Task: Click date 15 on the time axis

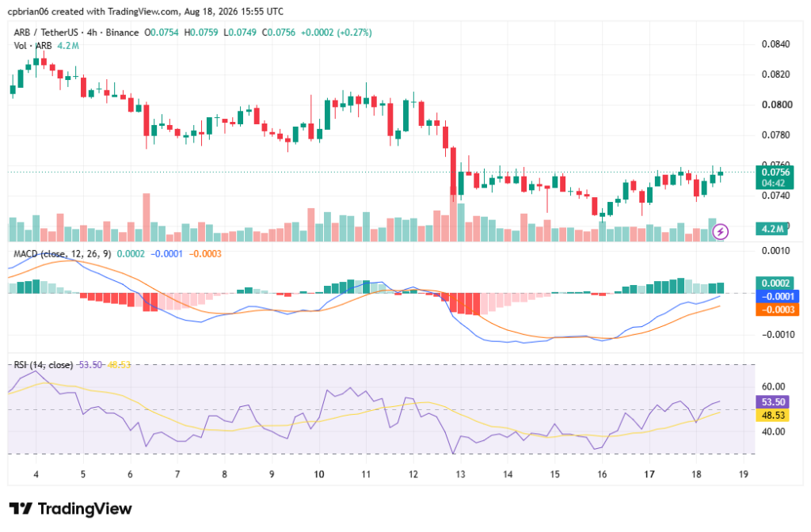Action: (554, 475)
